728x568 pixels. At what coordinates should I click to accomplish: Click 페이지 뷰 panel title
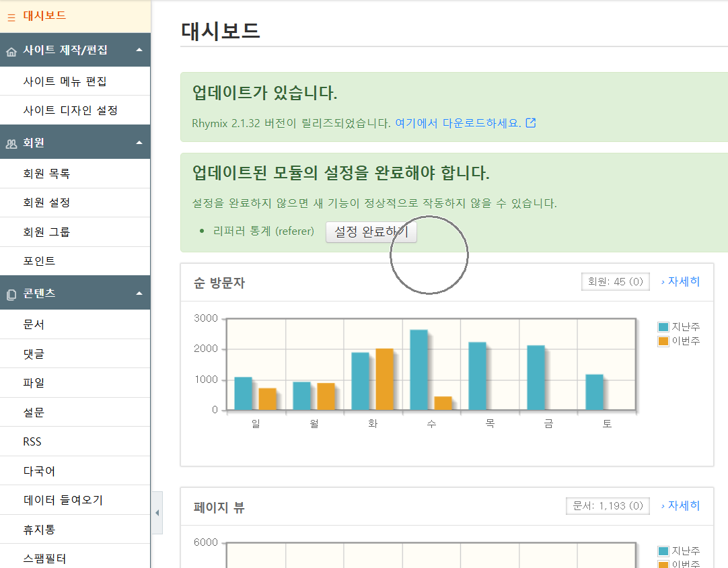(x=219, y=507)
